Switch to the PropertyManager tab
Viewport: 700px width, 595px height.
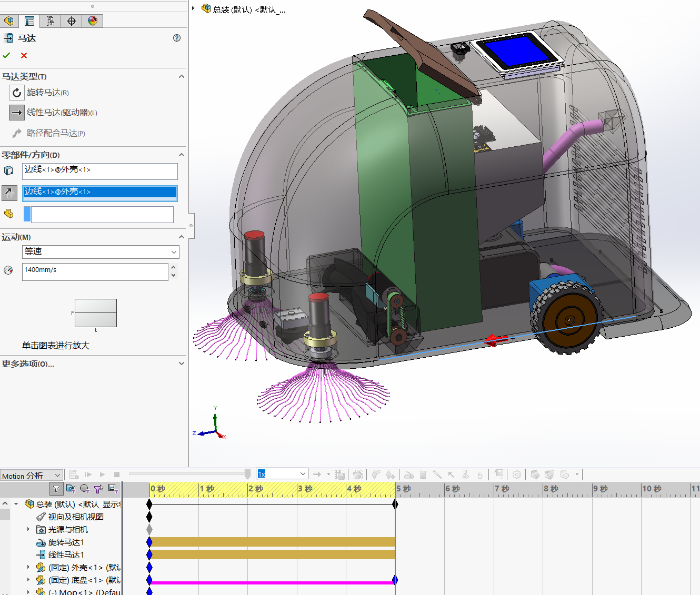[x=29, y=21]
